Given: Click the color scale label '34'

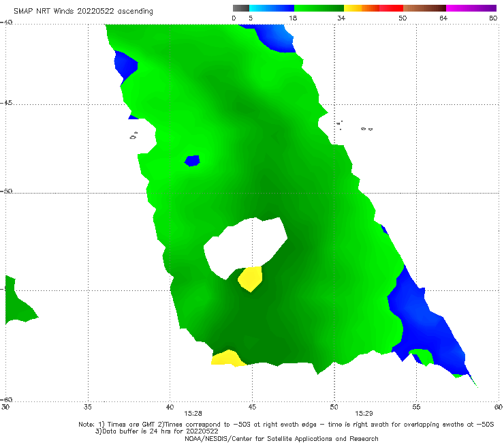Looking at the screenshot, I should tap(341, 18).
